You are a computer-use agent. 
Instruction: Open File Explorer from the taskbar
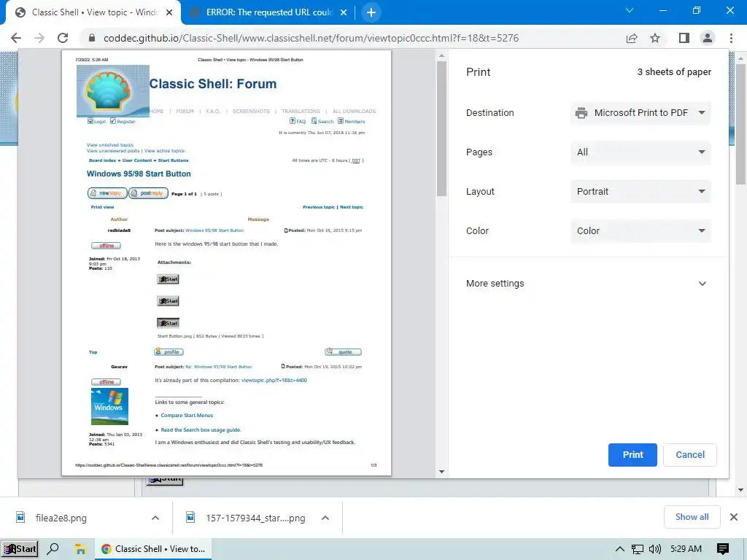pos(80,549)
